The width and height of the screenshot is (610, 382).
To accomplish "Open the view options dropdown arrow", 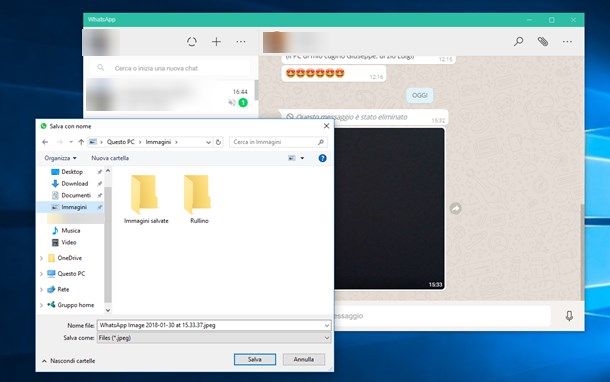I will [x=302, y=158].
